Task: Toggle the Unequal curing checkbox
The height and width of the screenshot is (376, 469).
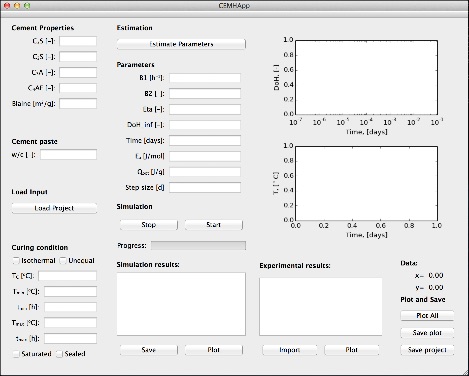Action: (63, 260)
